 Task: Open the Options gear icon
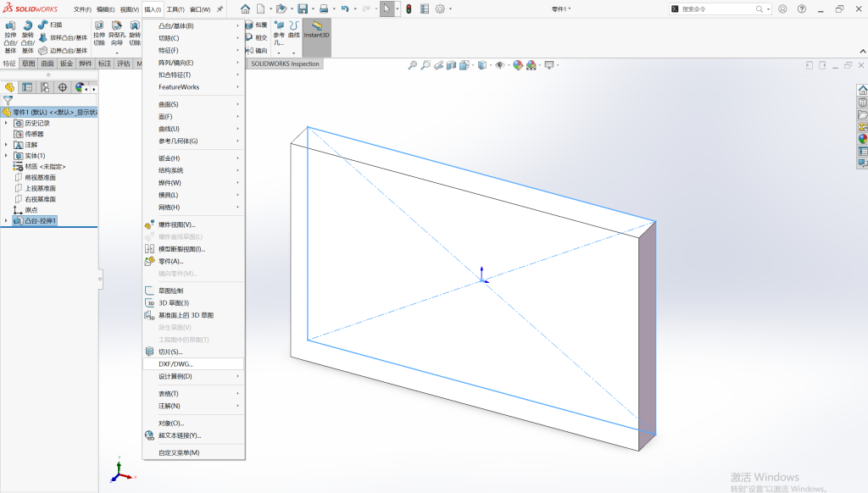[440, 8]
